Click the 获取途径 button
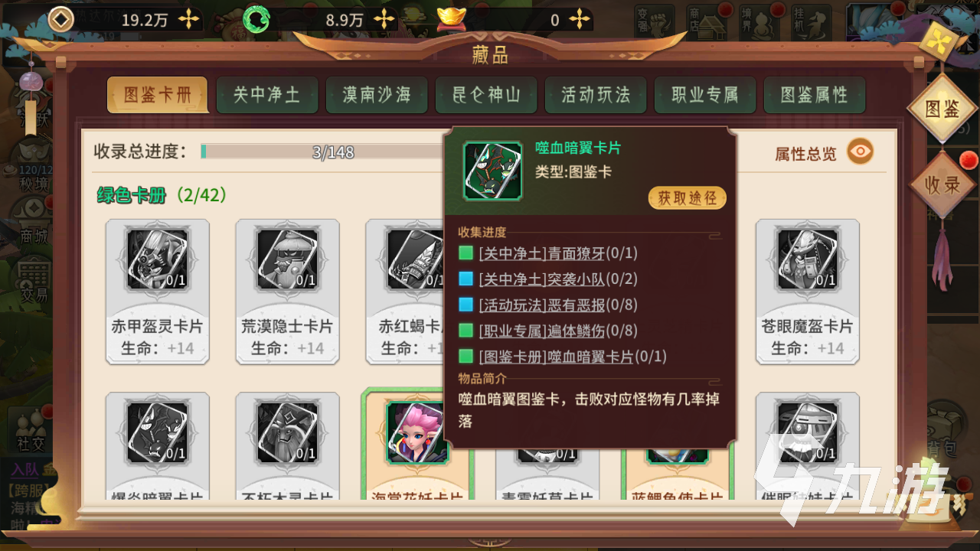Viewport: 980px width, 551px height. tap(687, 198)
